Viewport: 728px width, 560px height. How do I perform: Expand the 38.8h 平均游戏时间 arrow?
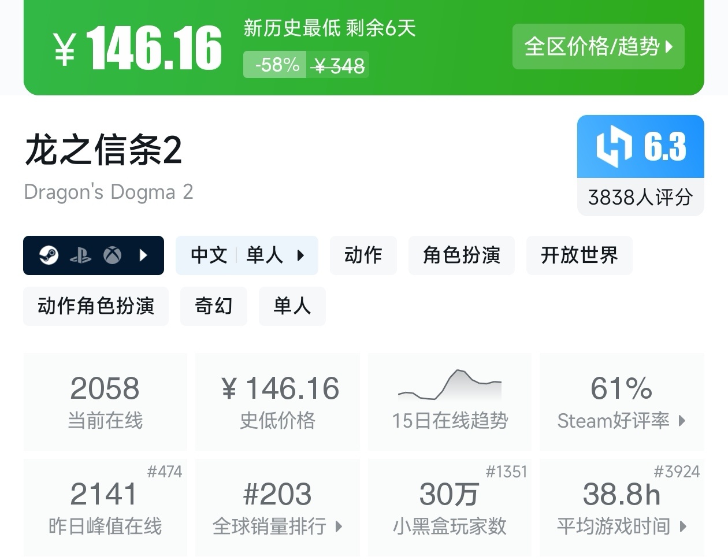(684, 526)
